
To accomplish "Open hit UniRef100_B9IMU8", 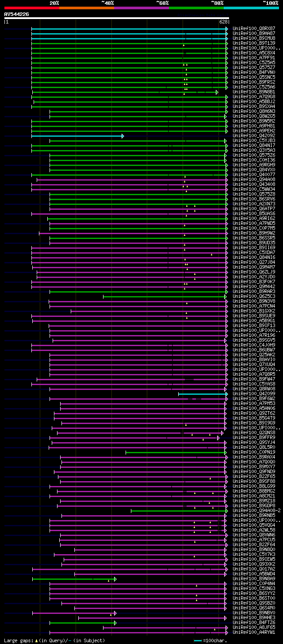I will click(x=254, y=39).
